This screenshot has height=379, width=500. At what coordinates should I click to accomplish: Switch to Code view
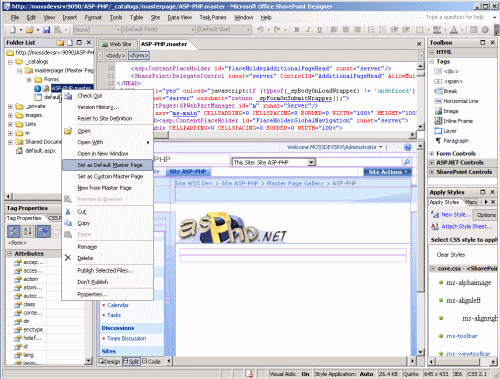click(151, 361)
